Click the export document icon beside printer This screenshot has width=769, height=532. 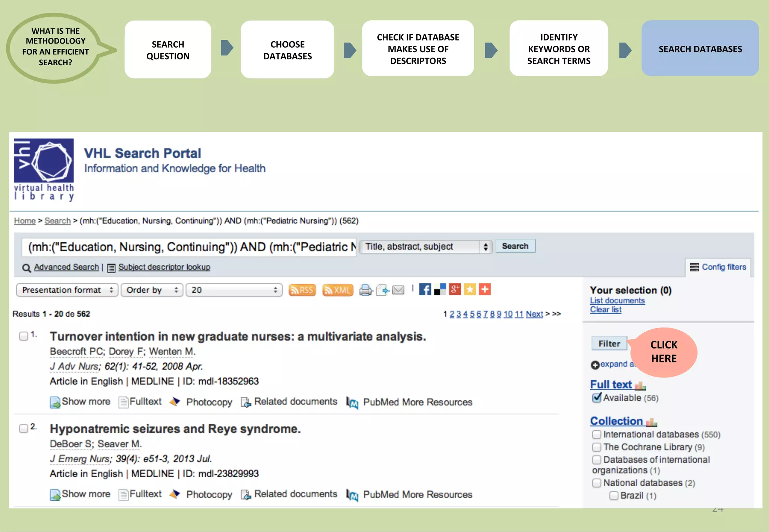coord(383,290)
